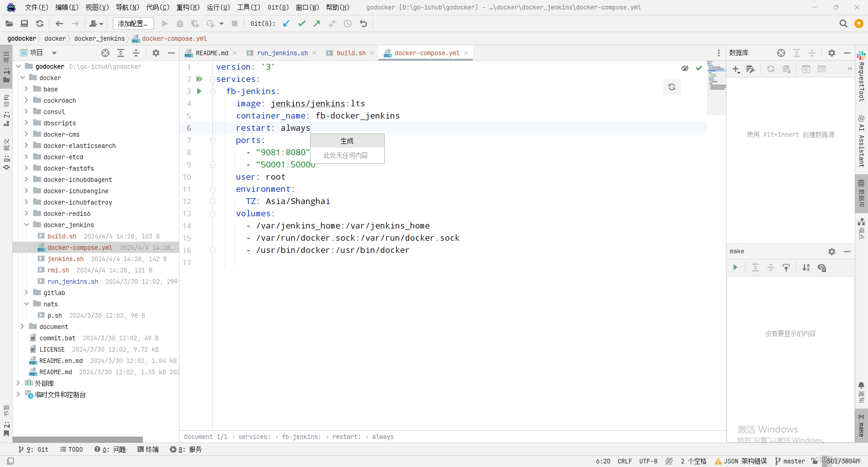The image size is (868, 467).
Task: Run make with the green play icon
Action: [x=736, y=267]
